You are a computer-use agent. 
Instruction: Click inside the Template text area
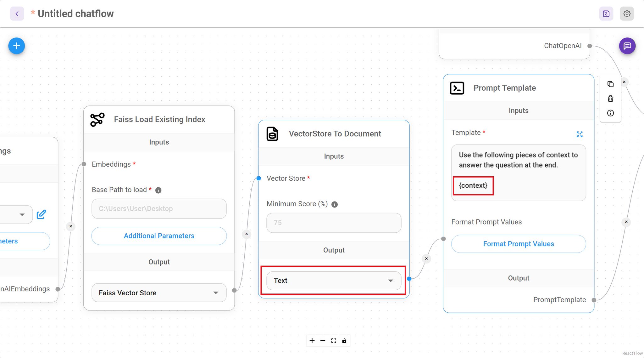click(x=519, y=173)
